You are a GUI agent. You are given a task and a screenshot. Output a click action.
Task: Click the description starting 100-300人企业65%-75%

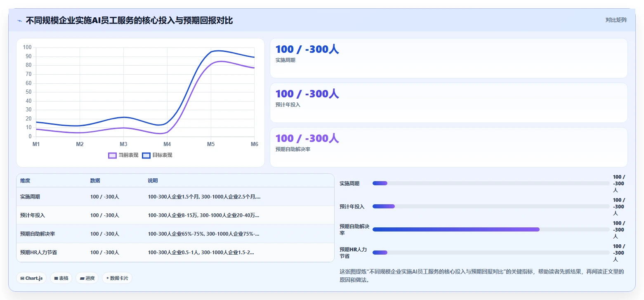click(x=204, y=234)
